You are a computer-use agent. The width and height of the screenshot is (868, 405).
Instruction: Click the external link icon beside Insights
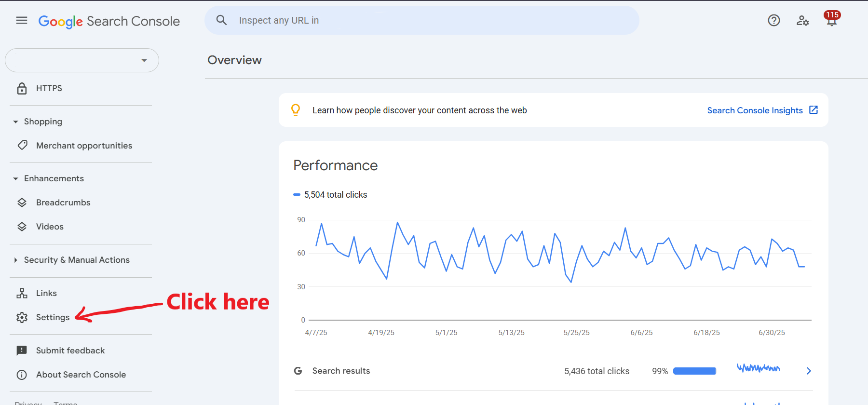point(814,110)
